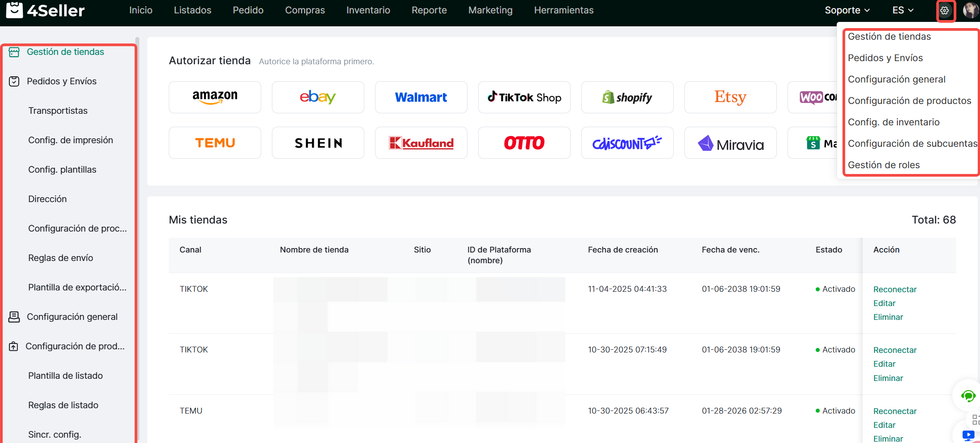Click the 4Seller logo
The width and height of the screenshot is (980, 443).
pos(46,10)
